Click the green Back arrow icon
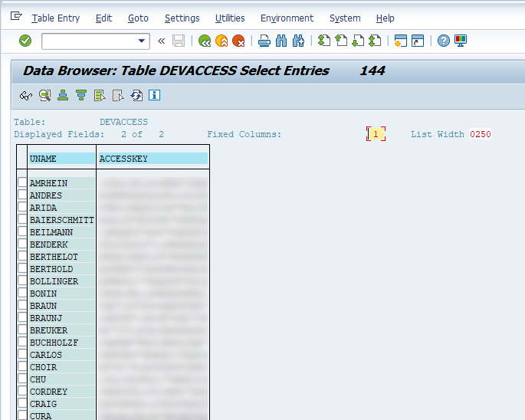 pyautogui.click(x=205, y=41)
